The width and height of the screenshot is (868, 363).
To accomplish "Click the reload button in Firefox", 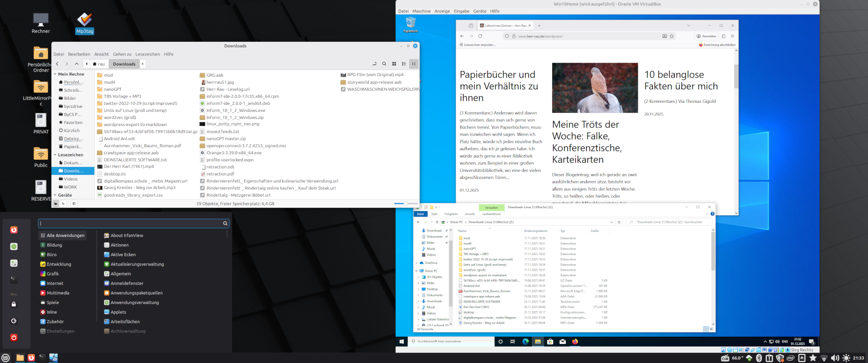I will pos(480,36).
